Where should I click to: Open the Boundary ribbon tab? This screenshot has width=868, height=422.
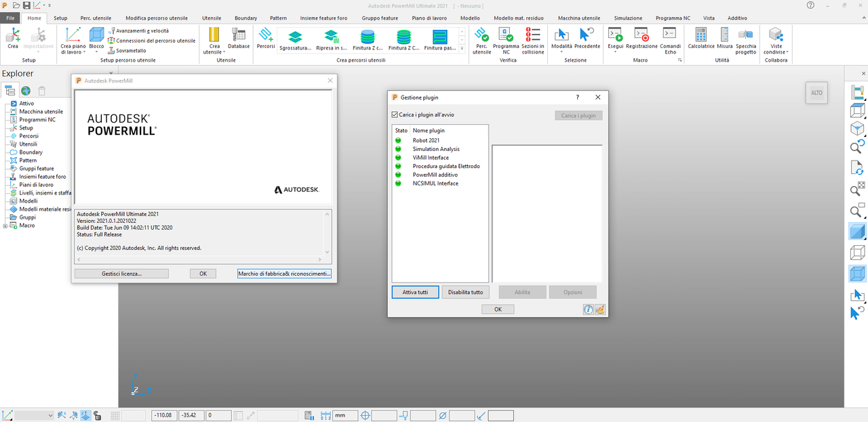(x=245, y=18)
